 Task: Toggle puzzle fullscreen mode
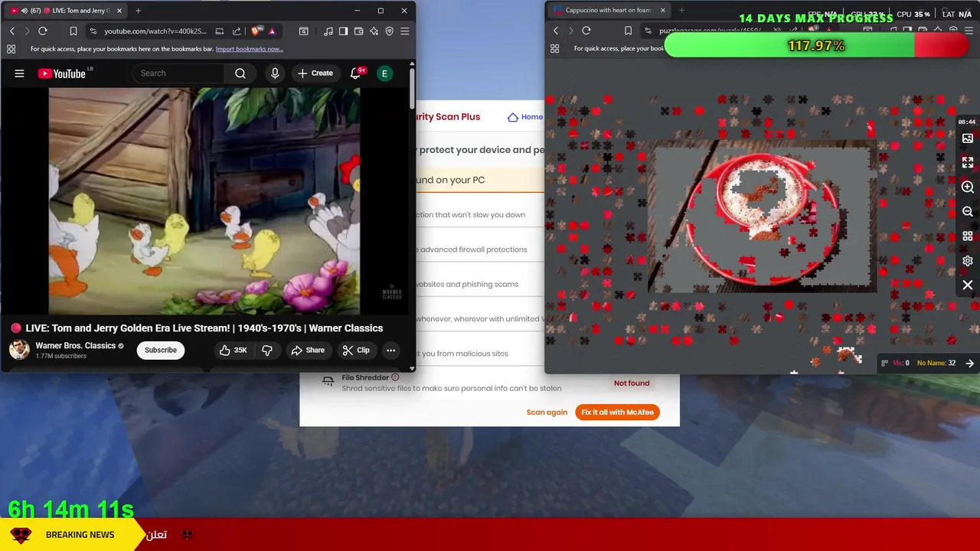[968, 162]
